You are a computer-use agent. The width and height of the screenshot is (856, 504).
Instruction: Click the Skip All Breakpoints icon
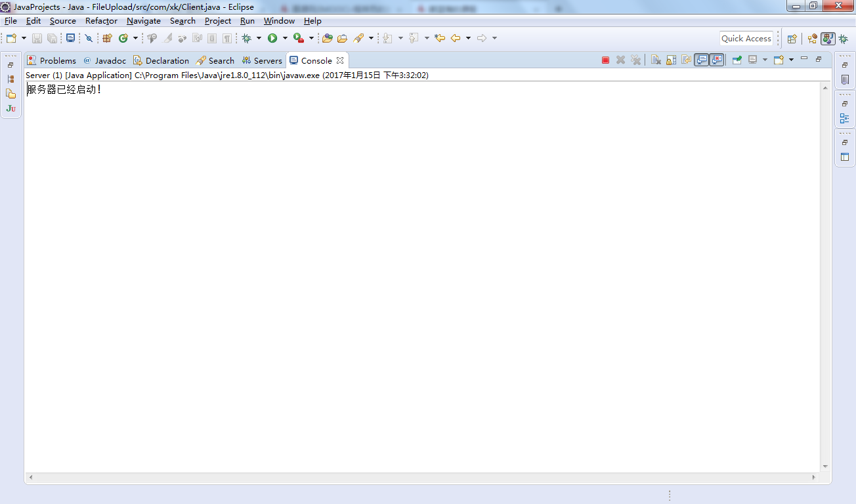click(x=89, y=38)
